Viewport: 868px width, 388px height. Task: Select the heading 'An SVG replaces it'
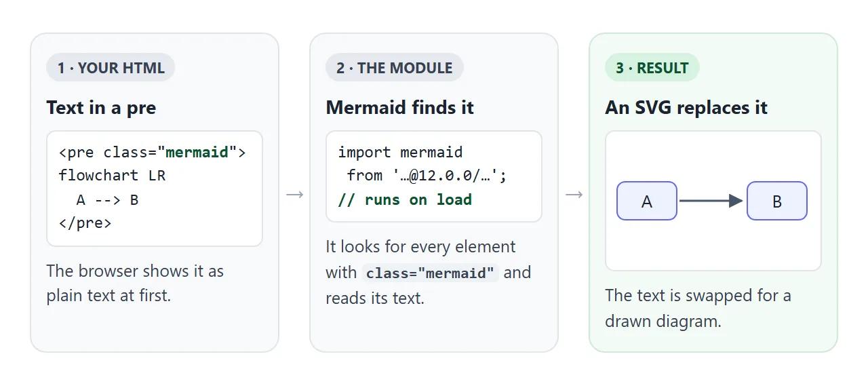[686, 108]
